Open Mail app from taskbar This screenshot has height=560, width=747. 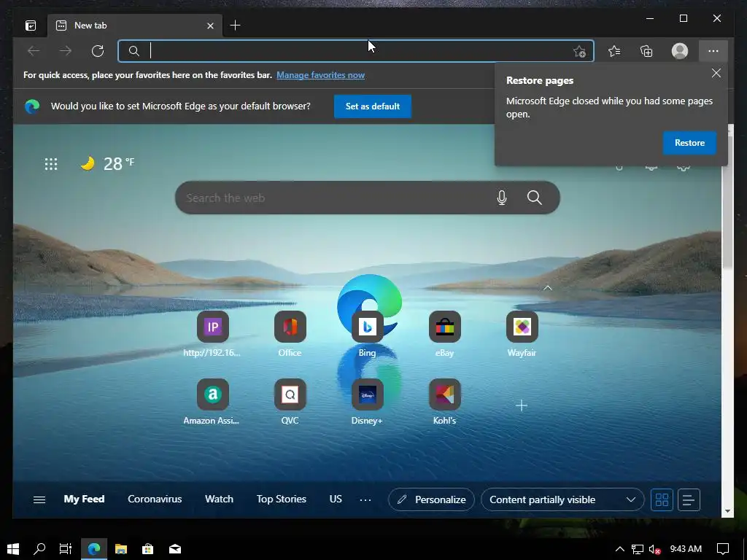coord(175,549)
